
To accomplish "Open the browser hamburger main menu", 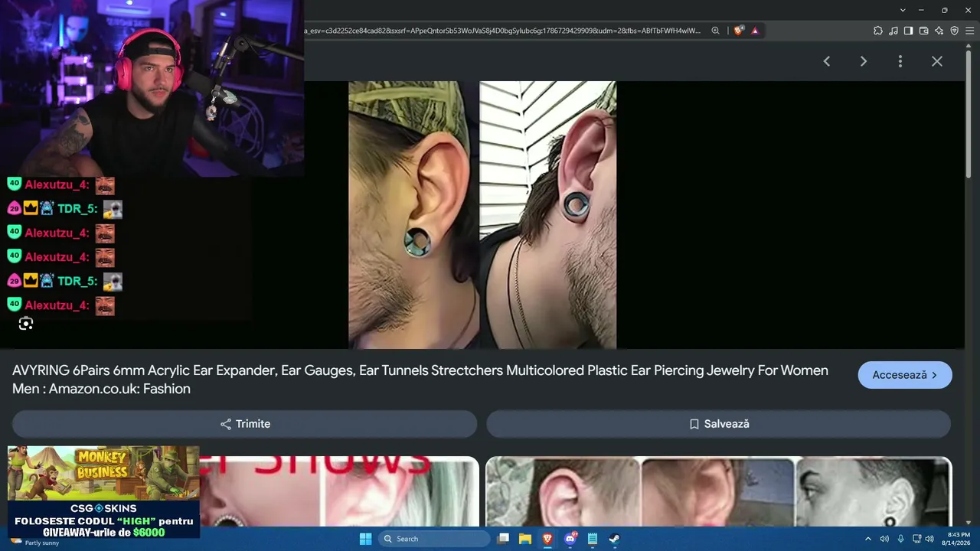I will click(969, 31).
